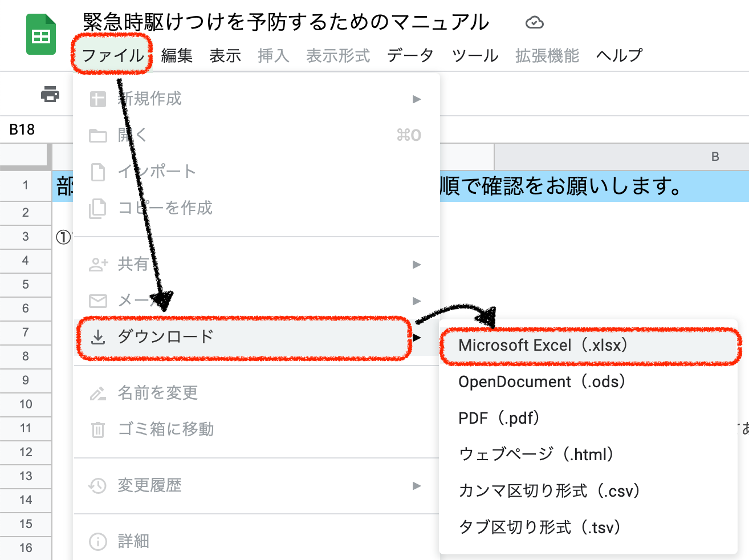Screen dimensions: 749x560
Task: Click the print icon in toolbar
Action: (x=50, y=94)
